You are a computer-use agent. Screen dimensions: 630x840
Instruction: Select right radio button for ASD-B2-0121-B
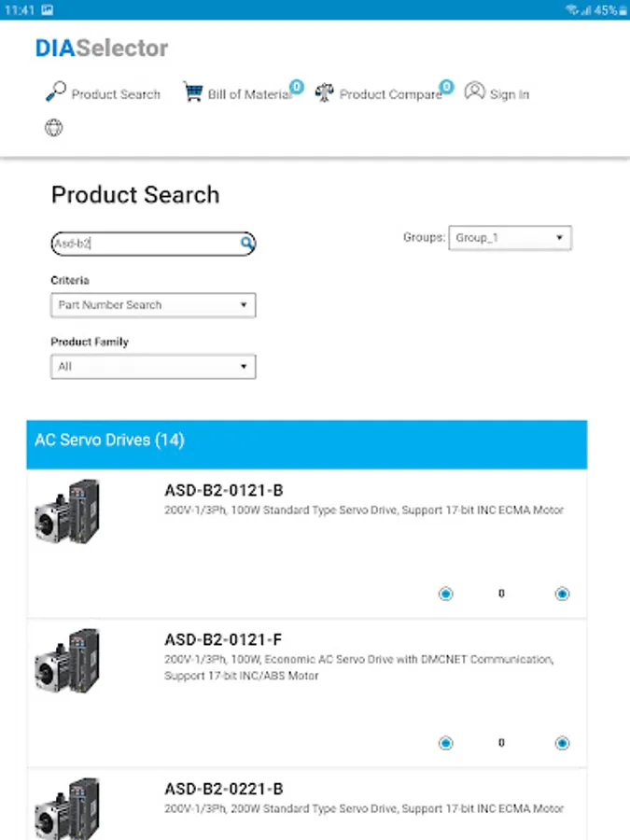point(562,594)
